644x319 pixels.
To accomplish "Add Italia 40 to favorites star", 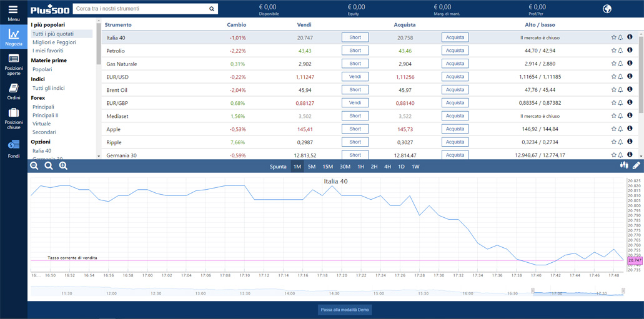I will (613, 37).
